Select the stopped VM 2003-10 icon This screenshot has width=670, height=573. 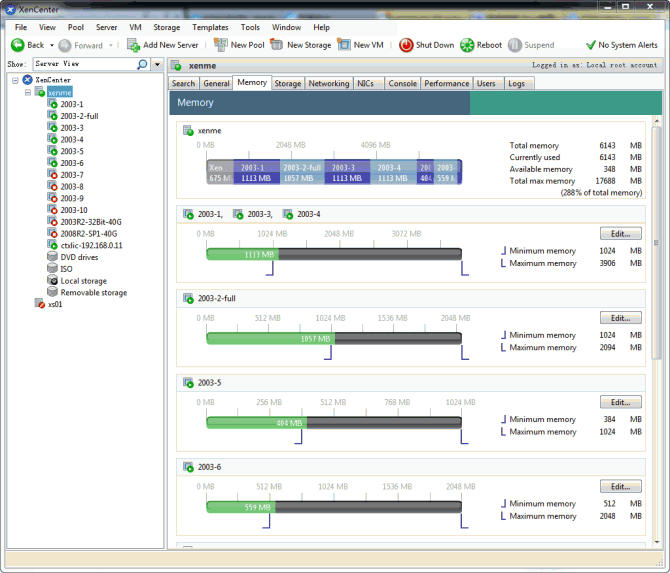(52, 210)
